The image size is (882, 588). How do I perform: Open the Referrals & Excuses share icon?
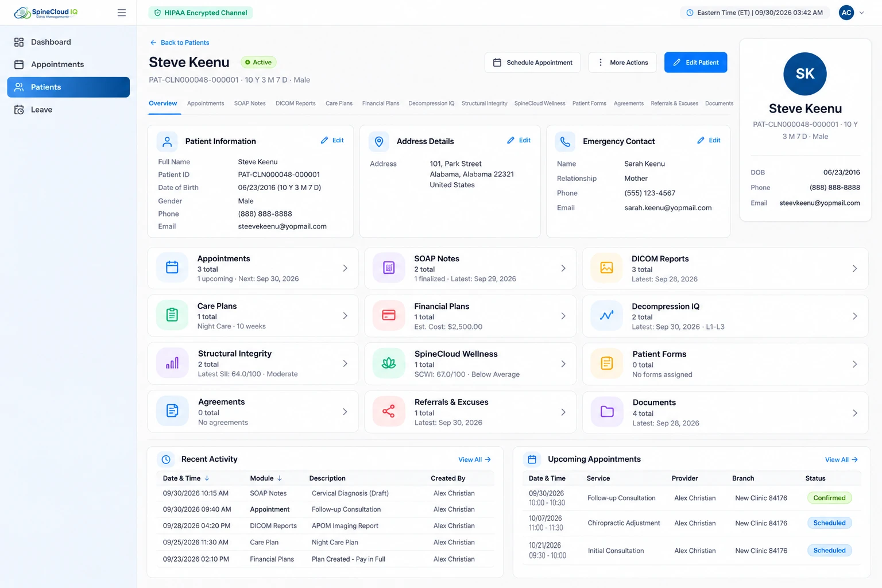[389, 411]
